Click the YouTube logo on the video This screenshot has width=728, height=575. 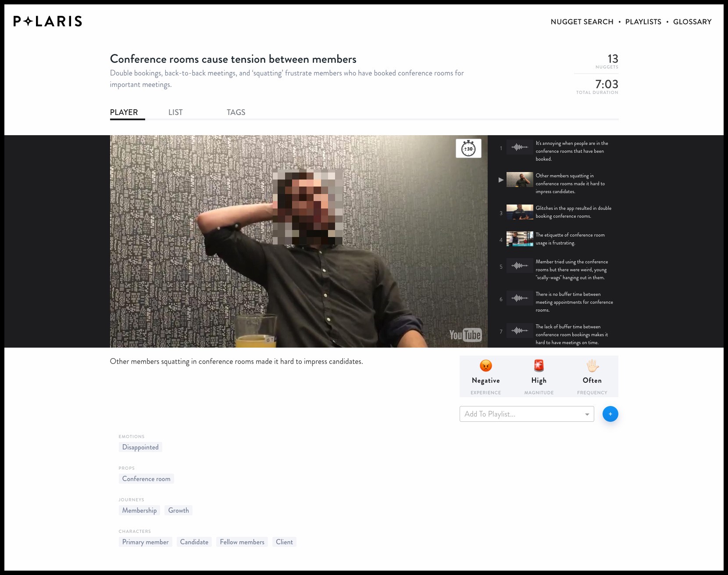(465, 335)
